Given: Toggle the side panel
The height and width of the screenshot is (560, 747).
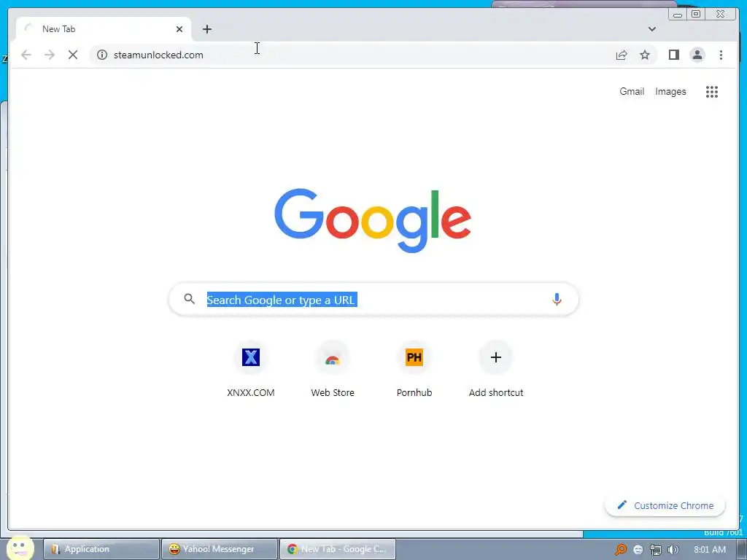Looking at the screenshot, I should 673,55.
